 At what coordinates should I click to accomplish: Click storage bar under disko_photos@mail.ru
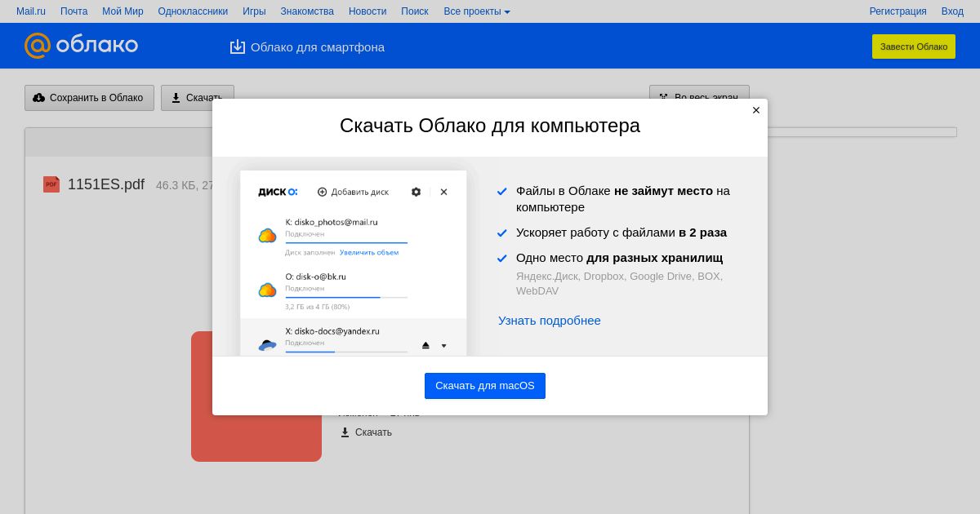[346, 242]
